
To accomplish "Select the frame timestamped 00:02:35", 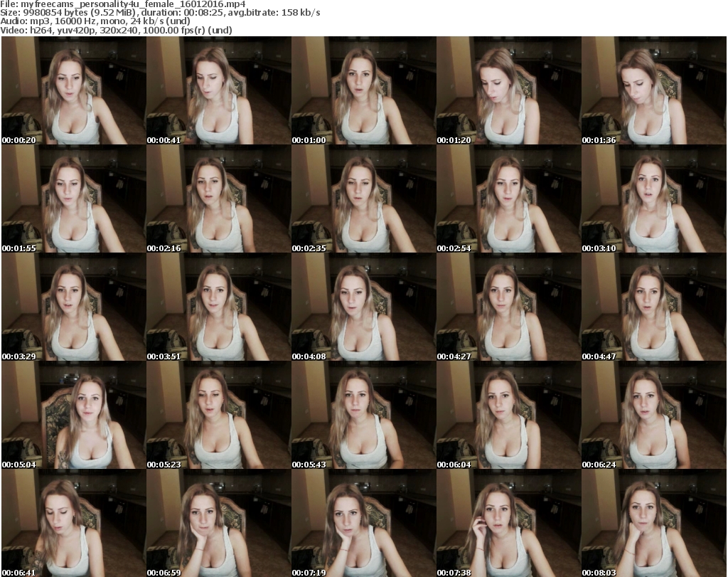I will (x=363, y=198).
